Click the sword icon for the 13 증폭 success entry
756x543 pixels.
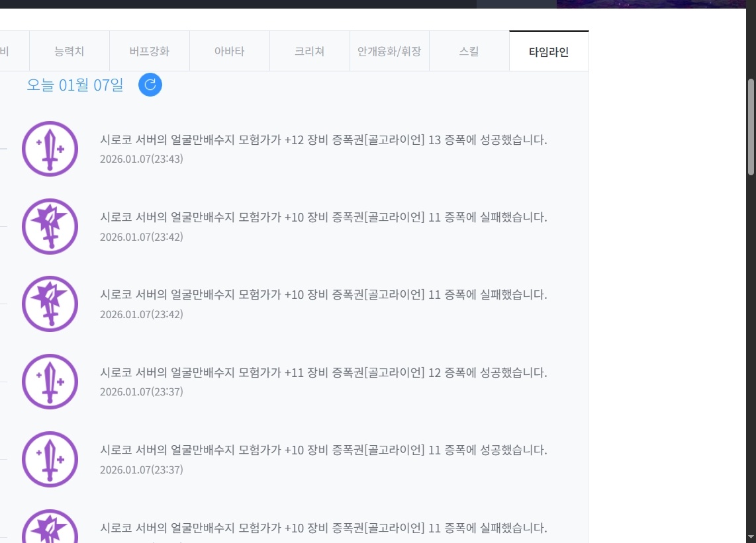50,149
